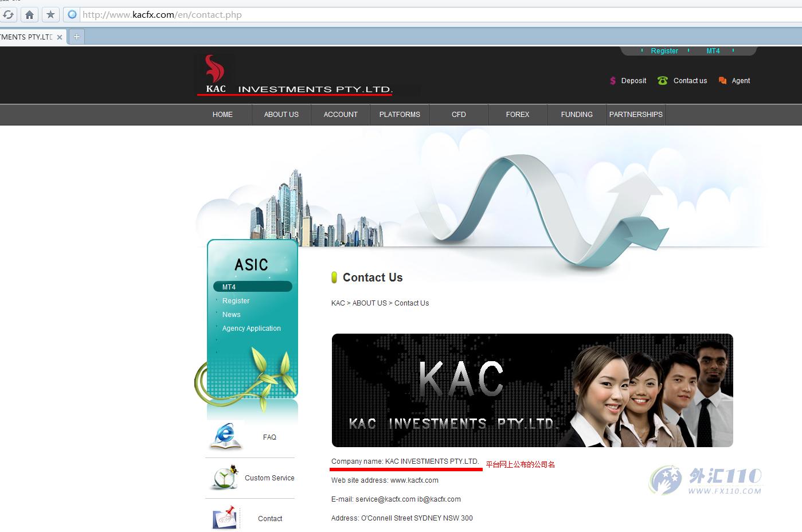
Task: Open the PLATFORMS menu
Action: [x=400, y=115]
